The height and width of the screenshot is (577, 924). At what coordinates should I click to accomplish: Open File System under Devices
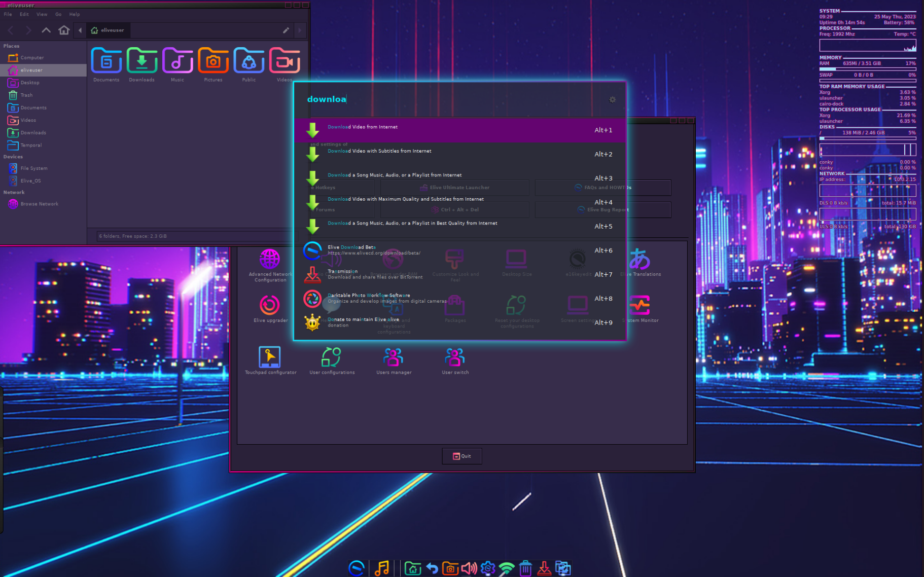tap(43, 168)
